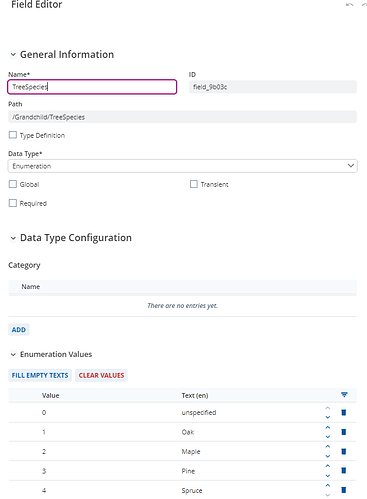
Task: Delete the Maple enumeration row
Action: click(344, 451)
